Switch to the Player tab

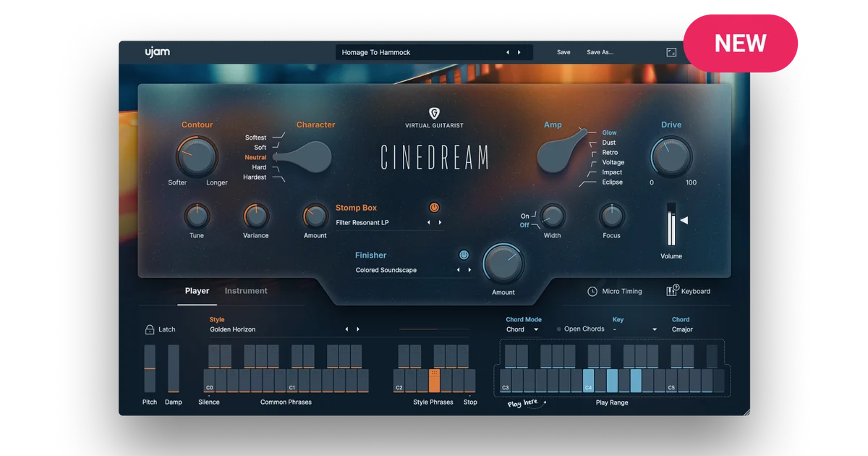[197, 291]
